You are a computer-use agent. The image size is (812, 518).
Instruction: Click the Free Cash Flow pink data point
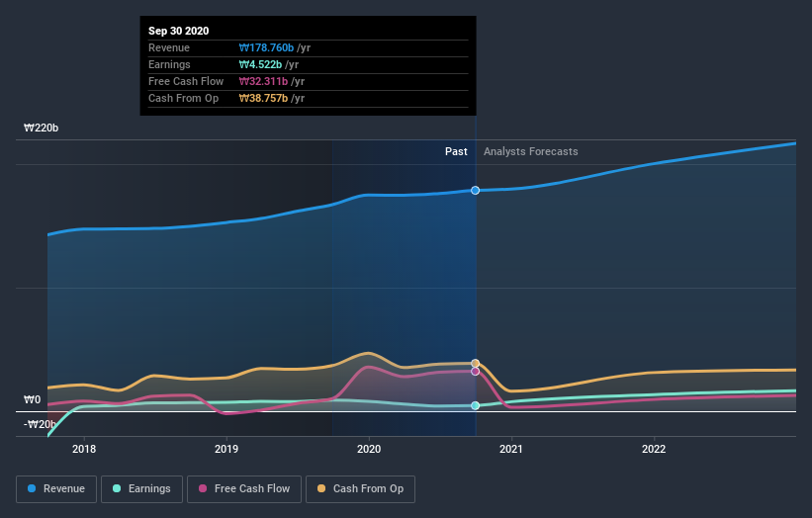(x=476, y=371)
